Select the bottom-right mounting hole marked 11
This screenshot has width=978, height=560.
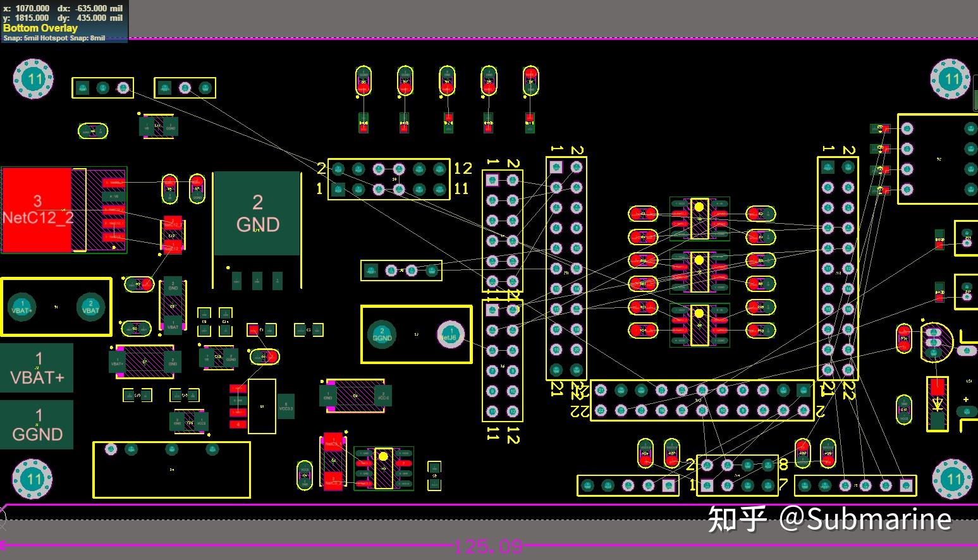point(951,479)
